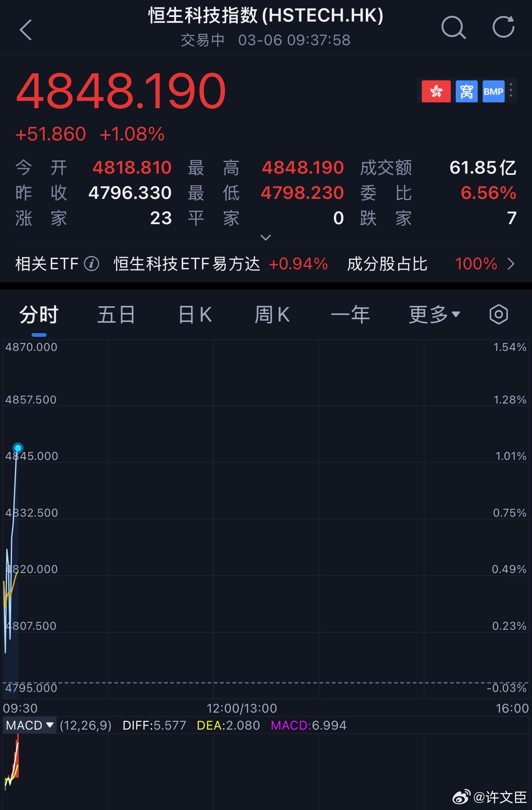Switch to the 一年 tab
The image size is (532, 810).
click(x=350, y=314)
